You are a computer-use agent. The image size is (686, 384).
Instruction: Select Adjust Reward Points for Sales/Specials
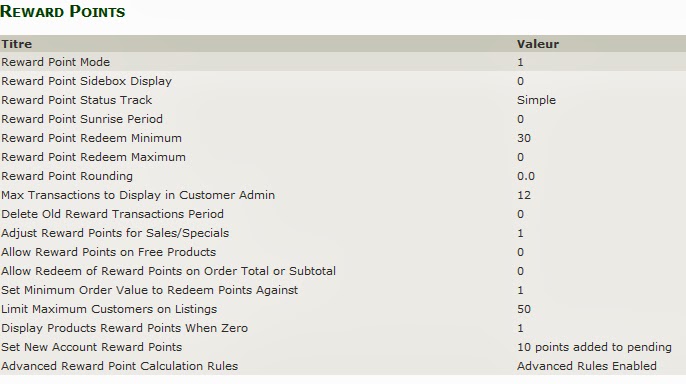(343, 233)
